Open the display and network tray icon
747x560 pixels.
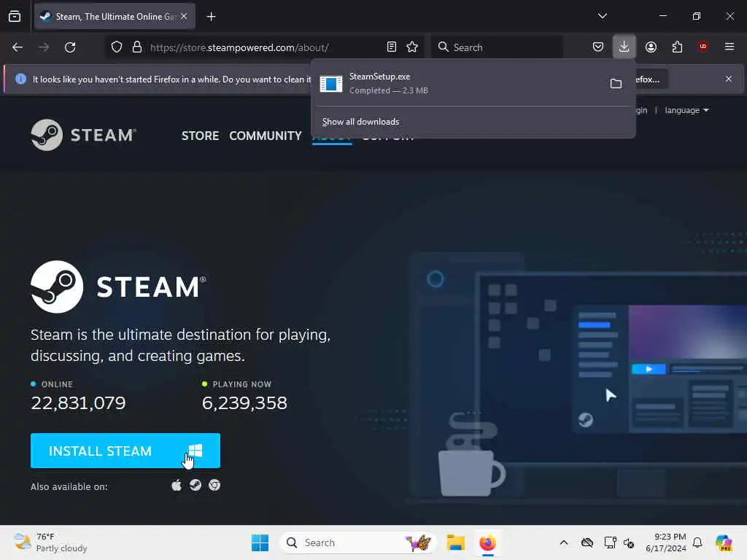coord(610,542)
